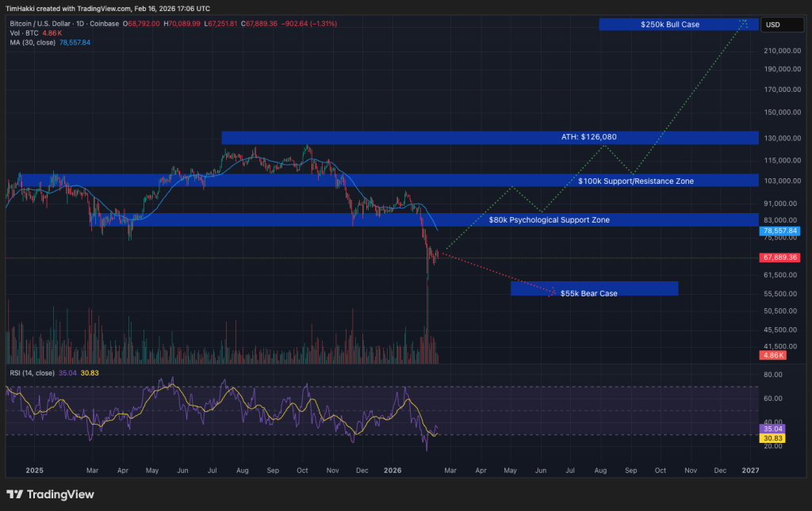The width and height of the screenshot is (812, 511).
Task: Click the TradingView logo icon
Action: [15, 494]
